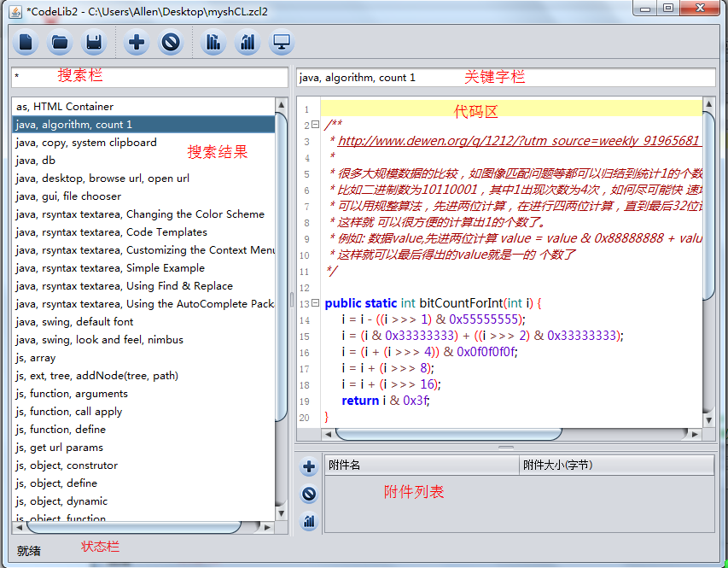Click the code editor scroll-right arrow
This screenshot has height=568, width=728.
[695, 434]
